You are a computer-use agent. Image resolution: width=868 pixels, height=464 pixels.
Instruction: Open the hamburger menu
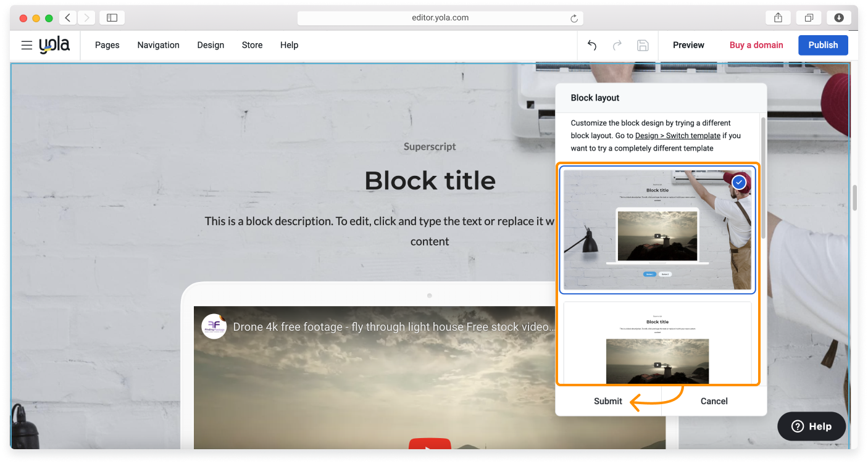pos(26,44)
